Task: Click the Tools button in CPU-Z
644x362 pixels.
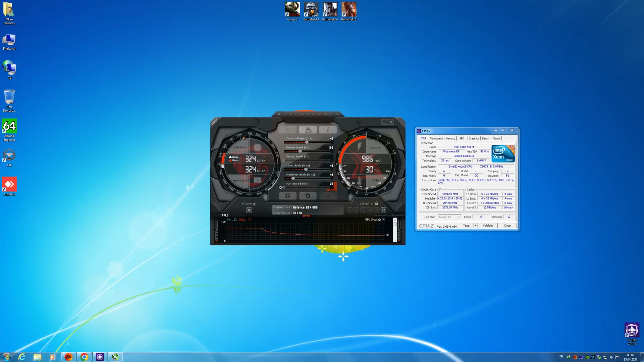Action: 466,226
